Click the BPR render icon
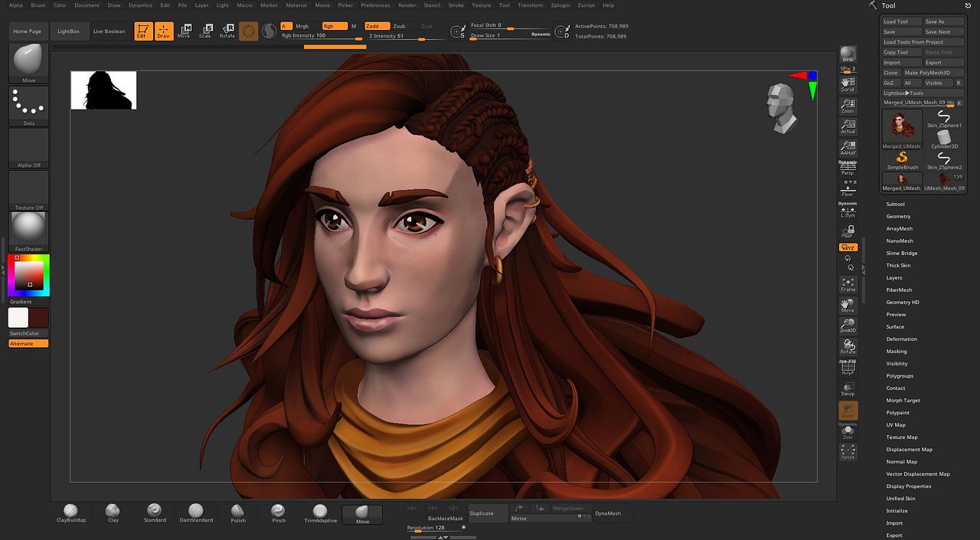The image size is (980, 540). [x=848, y=54]
